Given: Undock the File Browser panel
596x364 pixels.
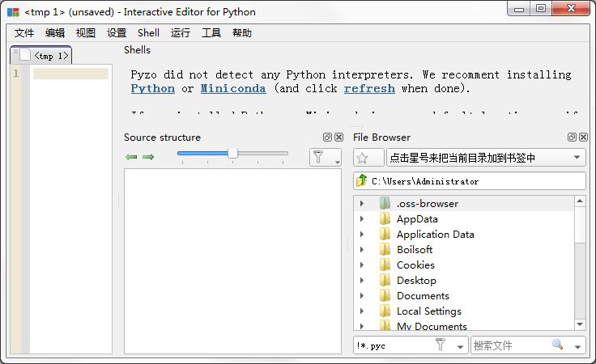Looking at the screenshot, I should coord(572,138).
